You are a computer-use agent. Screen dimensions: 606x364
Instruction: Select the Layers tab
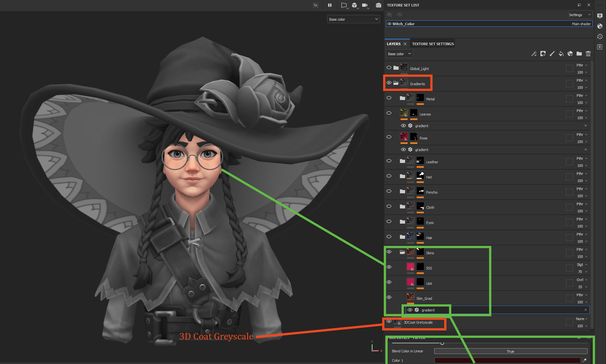pyautogui.click(x=393, y=44)
